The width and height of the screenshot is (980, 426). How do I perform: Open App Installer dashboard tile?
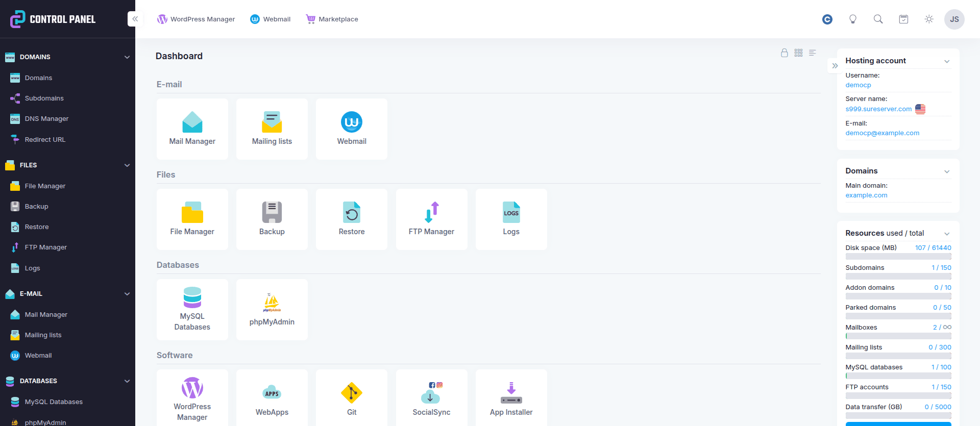click(x=511, y=398)
